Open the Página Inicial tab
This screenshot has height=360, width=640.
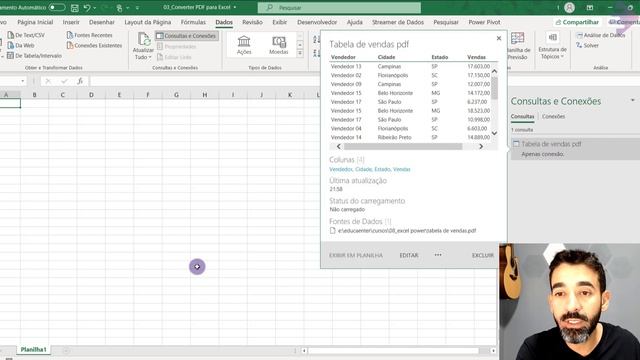[x=35, y=22]
